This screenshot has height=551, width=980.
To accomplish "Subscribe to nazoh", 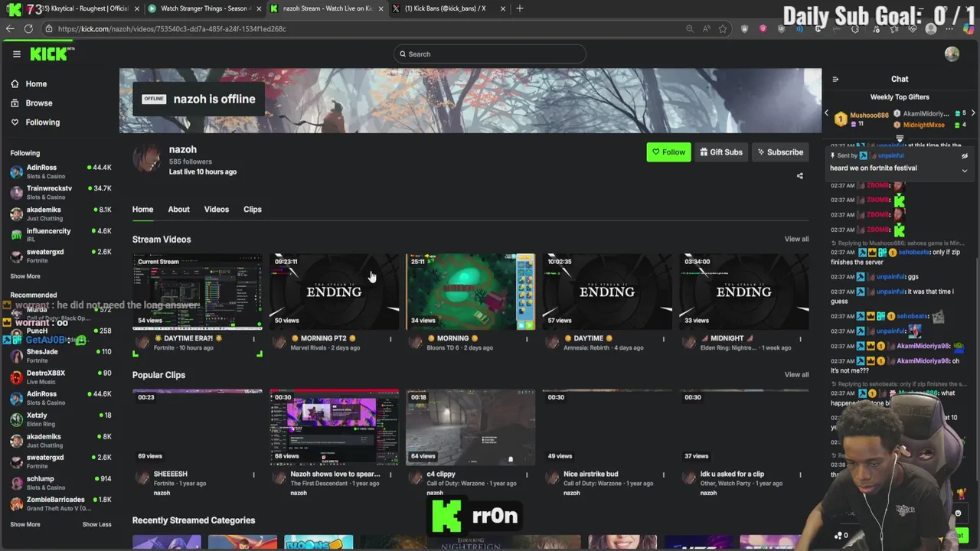I will pos(780,152).
